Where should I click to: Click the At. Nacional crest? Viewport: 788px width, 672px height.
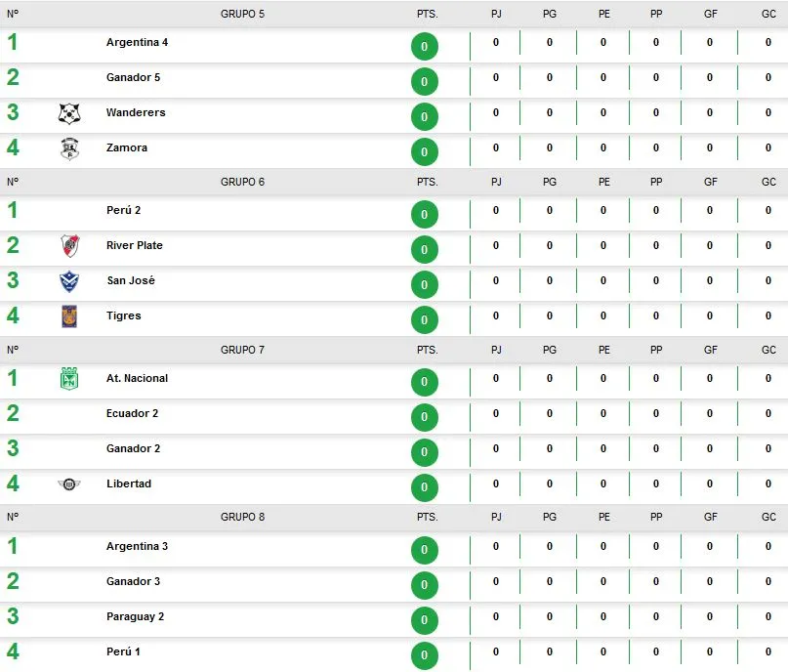69,379
